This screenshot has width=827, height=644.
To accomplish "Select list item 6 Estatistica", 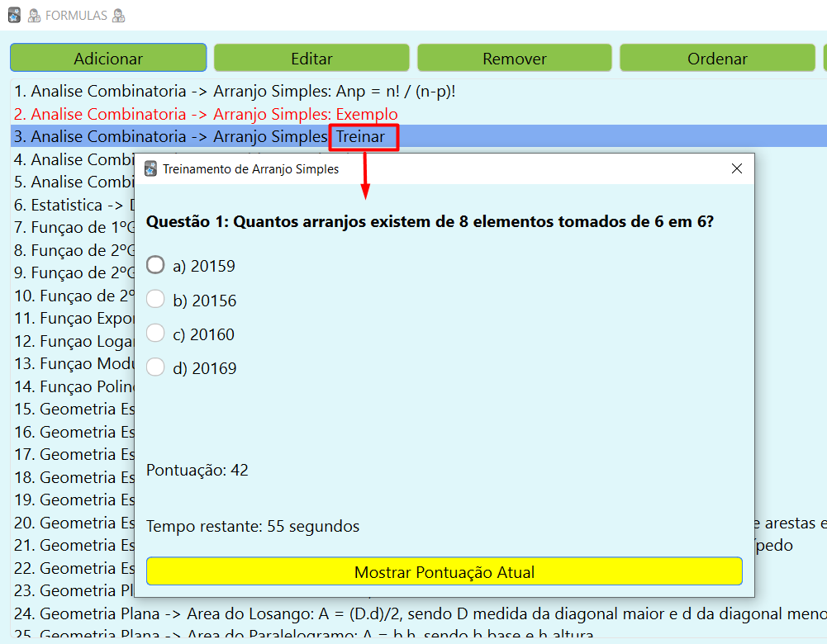I will [74, 205].
